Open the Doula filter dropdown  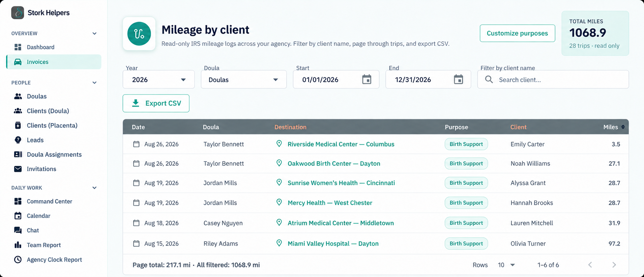[x=244, y=79]
